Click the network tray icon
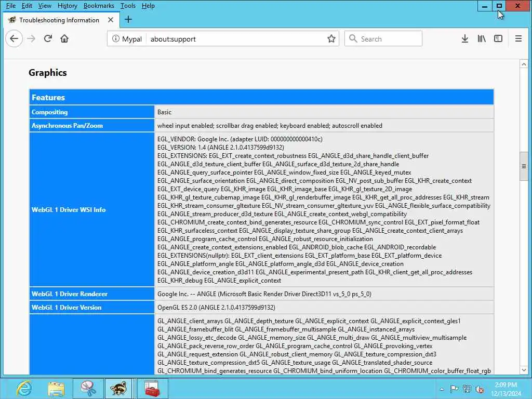 (x=467, y=389)
